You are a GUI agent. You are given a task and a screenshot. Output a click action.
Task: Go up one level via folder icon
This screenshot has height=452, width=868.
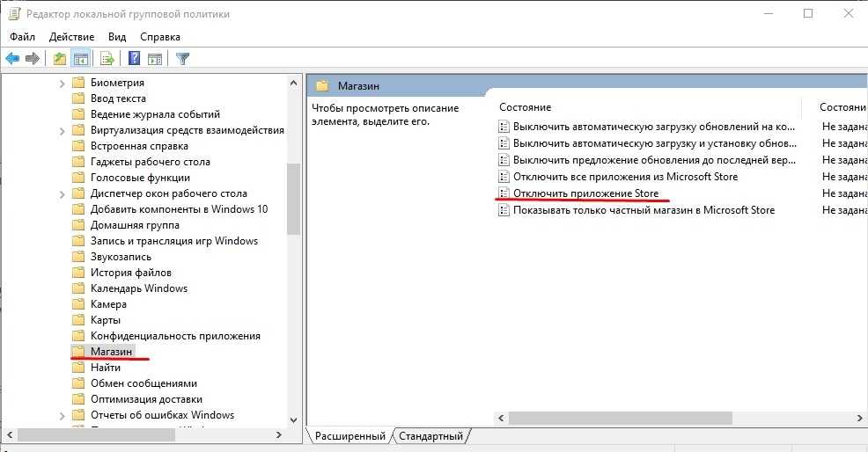[x=59, y=58]
